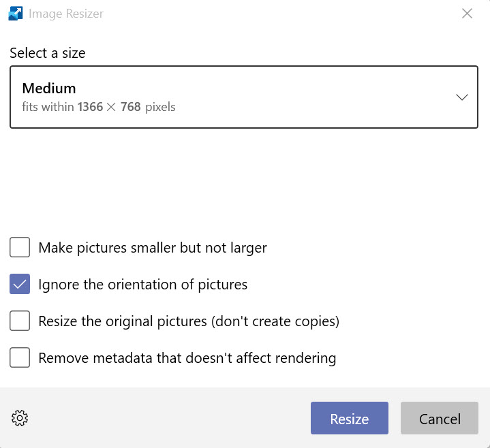The image size is (490, 448).
Task: Click the 'Image Resizer' window title text
Action: (66, 14)
